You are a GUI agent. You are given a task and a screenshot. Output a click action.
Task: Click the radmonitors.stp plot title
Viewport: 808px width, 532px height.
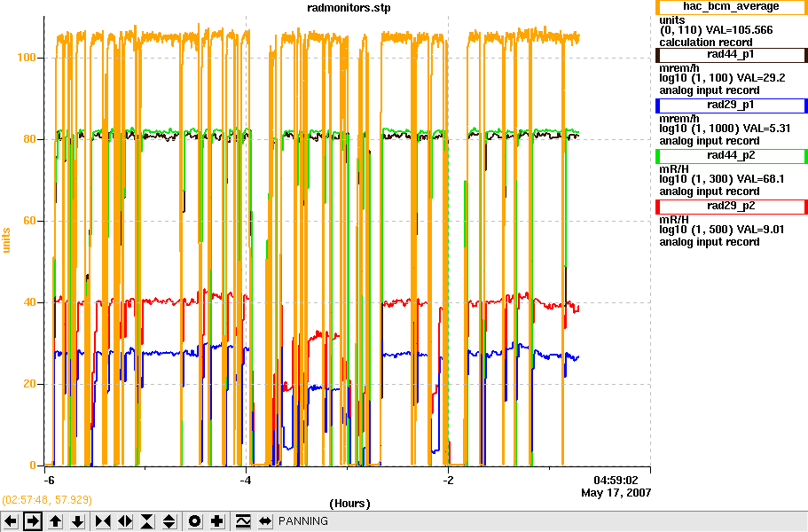[x=349, y=8]
